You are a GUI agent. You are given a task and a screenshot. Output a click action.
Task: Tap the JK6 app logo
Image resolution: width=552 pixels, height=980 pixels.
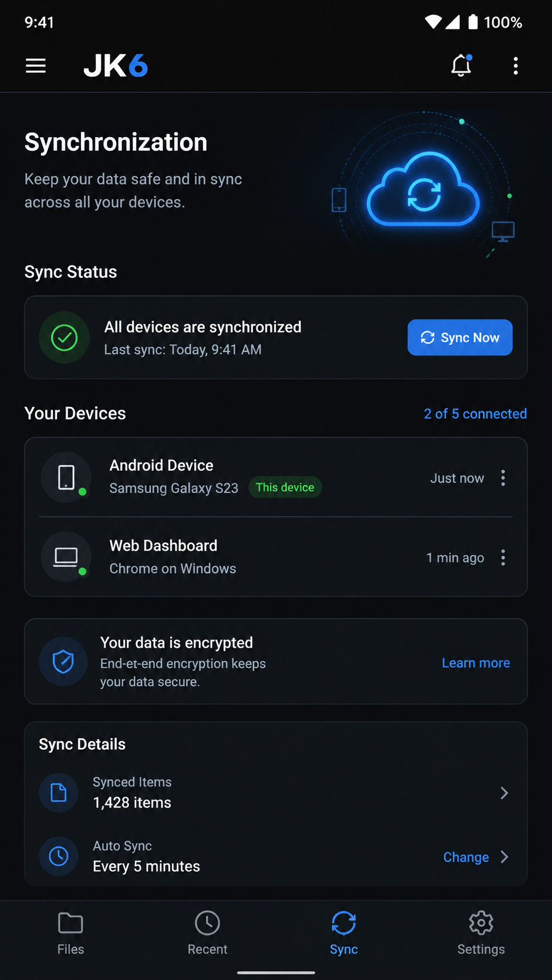coord(116,66)
